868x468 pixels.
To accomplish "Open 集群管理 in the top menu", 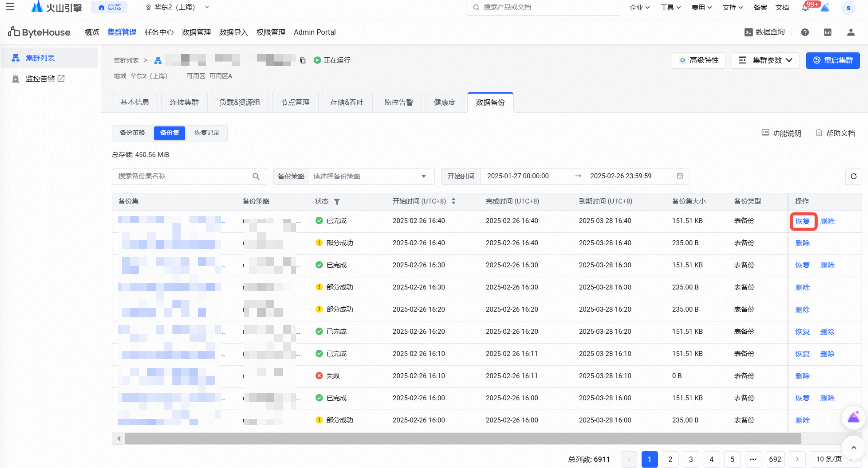I will (x=122, y=32).
